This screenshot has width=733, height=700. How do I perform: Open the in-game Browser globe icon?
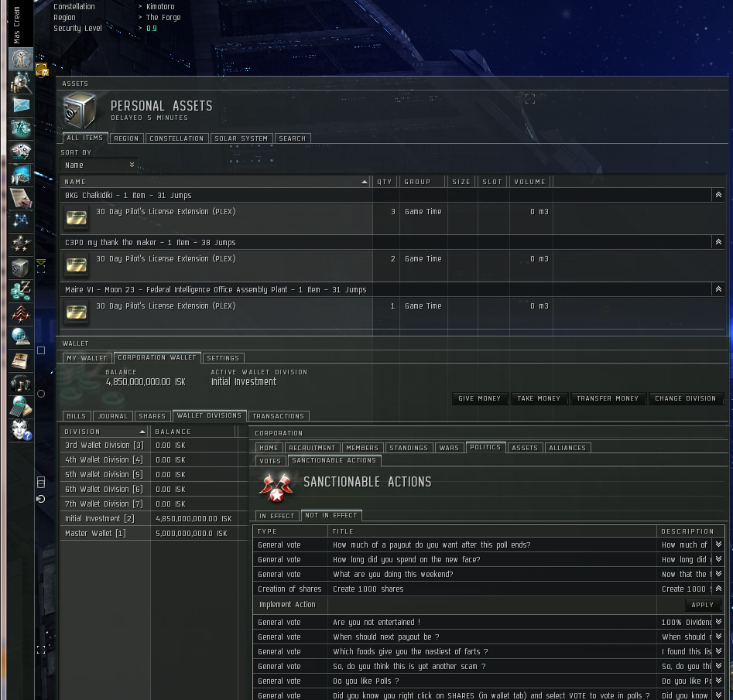tap(21, 337)
